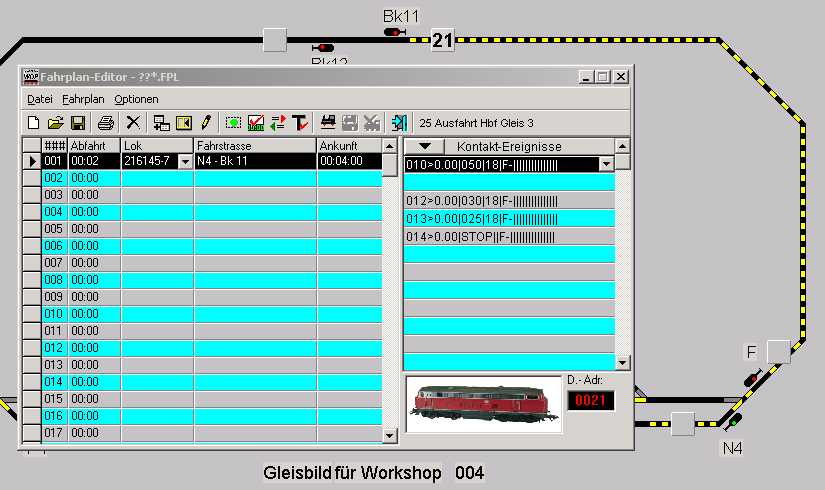Viewport: 825px width, 490px height.
Task: Open the Fahrplan menu
Action: click(x=83, y=99)
